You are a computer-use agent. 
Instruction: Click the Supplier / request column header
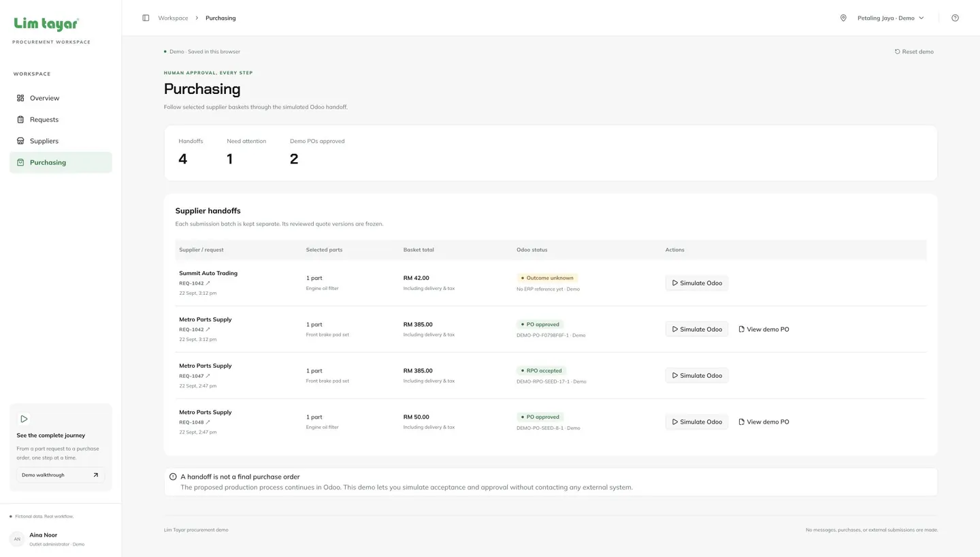(201, 250)
